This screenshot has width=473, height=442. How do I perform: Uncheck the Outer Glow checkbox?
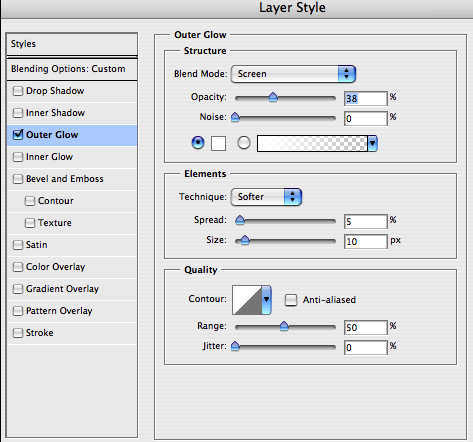(18, 135)
